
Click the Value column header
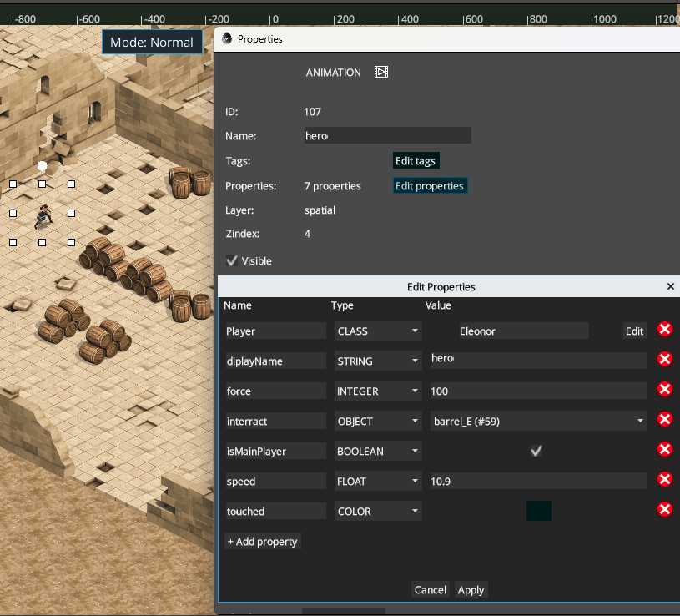point(438,305)
